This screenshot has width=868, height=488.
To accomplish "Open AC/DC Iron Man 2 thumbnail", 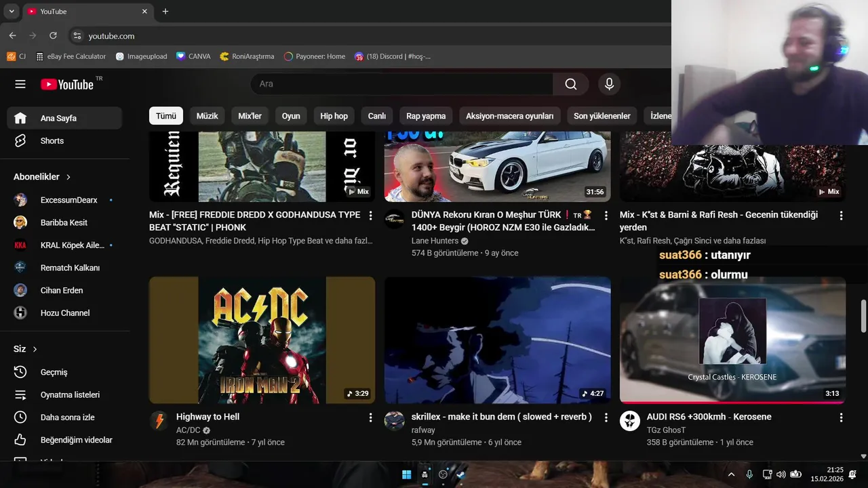I will [262, 340].
